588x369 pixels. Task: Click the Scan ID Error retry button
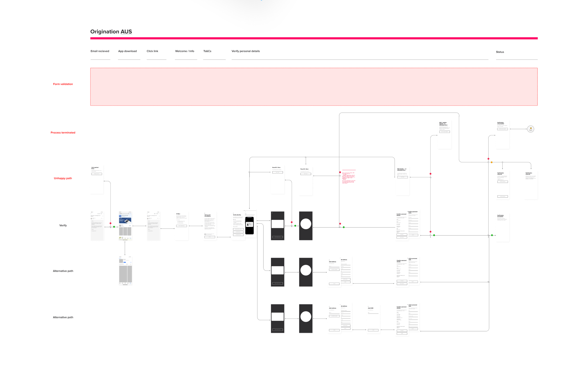pyautogui.click(x=277, y=172)
